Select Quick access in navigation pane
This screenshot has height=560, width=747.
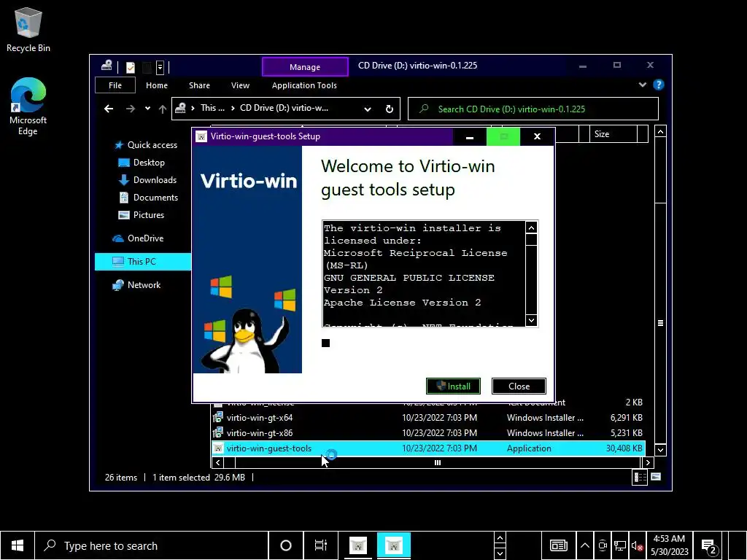coord(146,145)
